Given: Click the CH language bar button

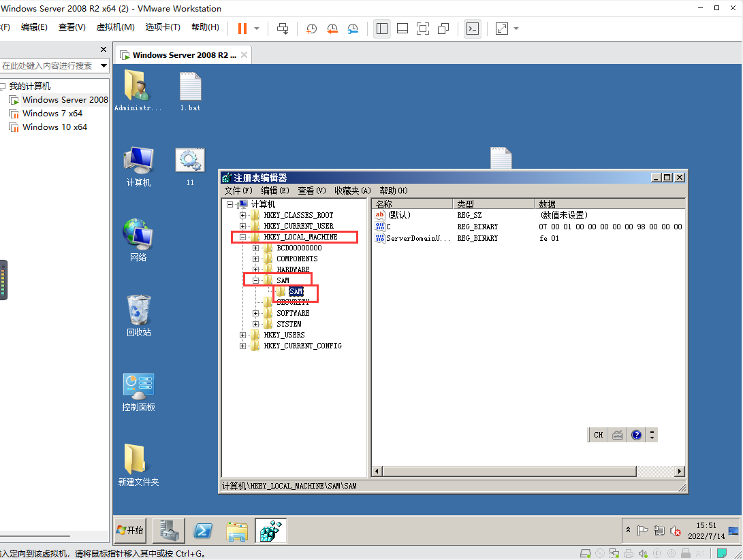Looking at the screenshot, I should tap(599, 435).
